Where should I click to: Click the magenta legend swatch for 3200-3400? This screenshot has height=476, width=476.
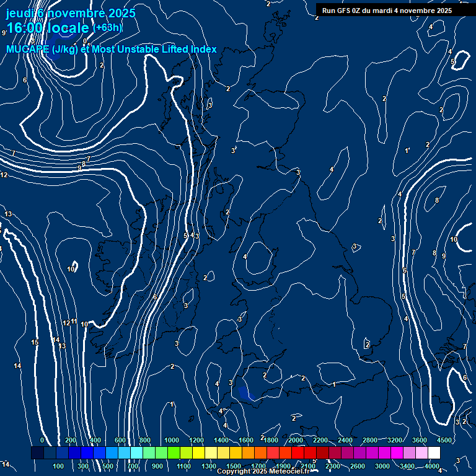click(x=397, y=452)
